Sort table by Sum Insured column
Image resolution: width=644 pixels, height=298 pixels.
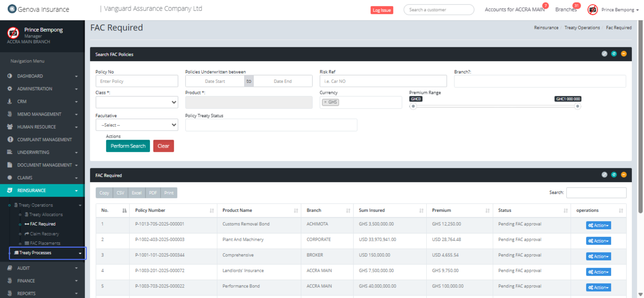(x=421, y=210)
